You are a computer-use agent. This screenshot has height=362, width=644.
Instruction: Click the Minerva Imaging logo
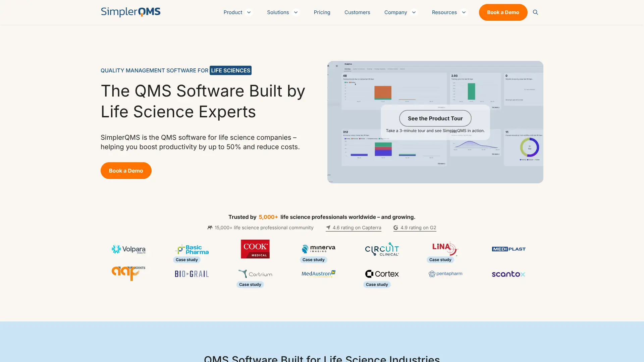(318, 249)
